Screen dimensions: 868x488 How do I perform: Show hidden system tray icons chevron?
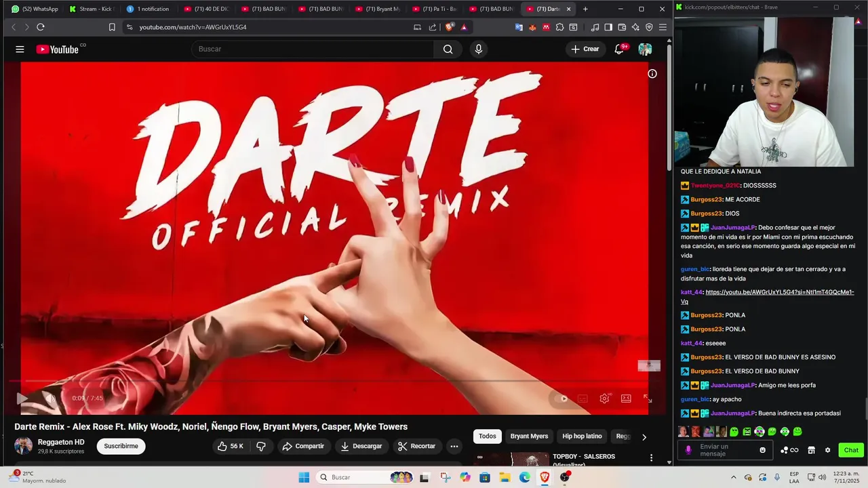point(733,477)
